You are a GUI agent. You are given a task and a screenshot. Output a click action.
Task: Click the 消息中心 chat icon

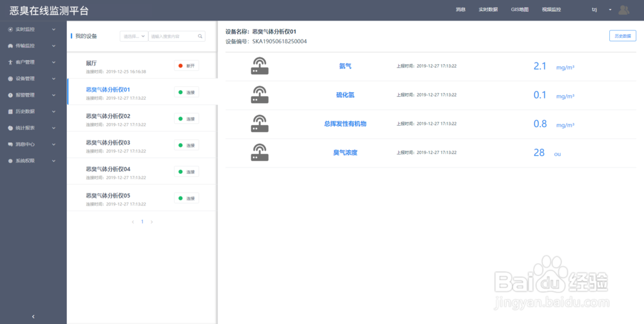11,144
